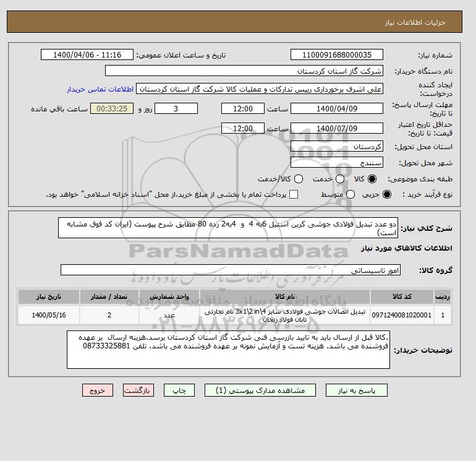Click the request creator field علی اشرف برخورداری
Screen dimensions: 476x461
(x=260, y=89)
